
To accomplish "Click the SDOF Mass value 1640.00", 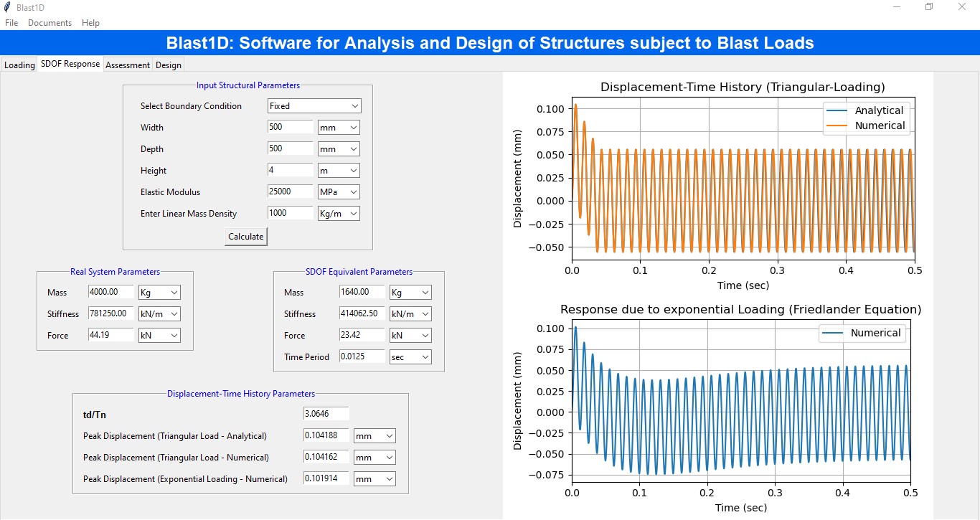I will tap(362, 292).
